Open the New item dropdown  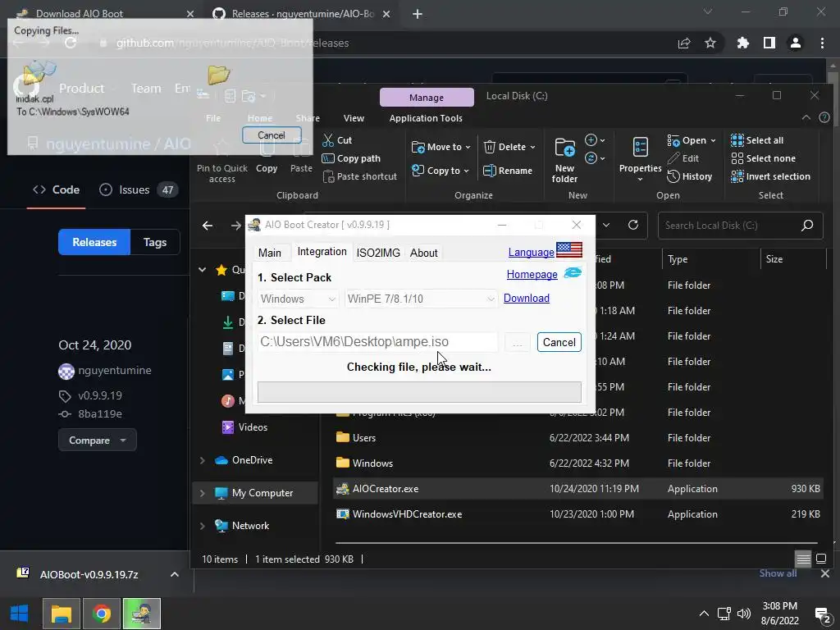(x=595, y=140)
